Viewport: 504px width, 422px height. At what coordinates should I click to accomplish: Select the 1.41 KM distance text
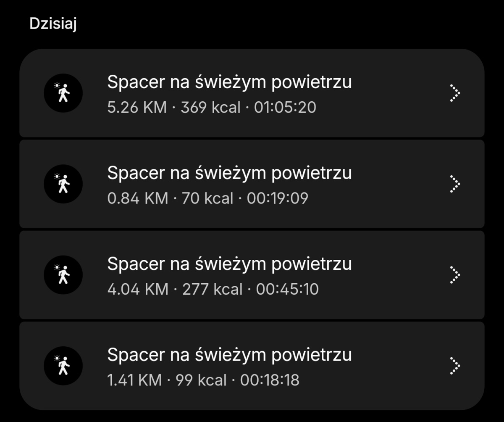[135, 380]
